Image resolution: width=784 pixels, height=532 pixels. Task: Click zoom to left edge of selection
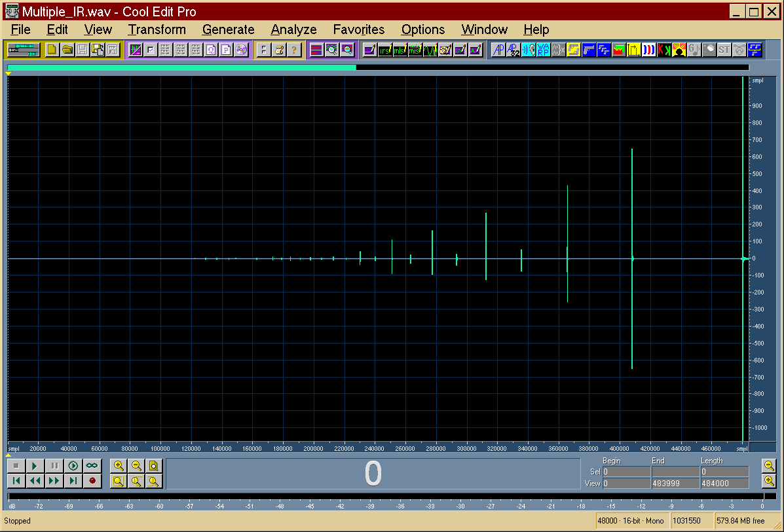(x=136, y=480)
